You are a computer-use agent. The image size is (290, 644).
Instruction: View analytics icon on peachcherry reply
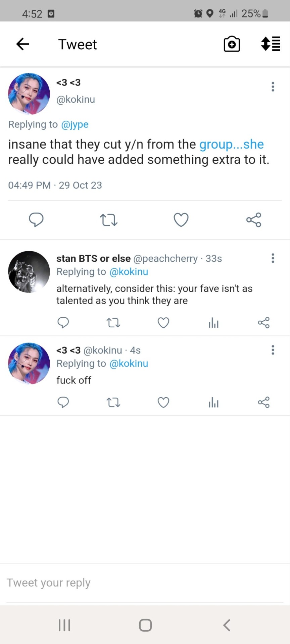[x=213, y=323]
